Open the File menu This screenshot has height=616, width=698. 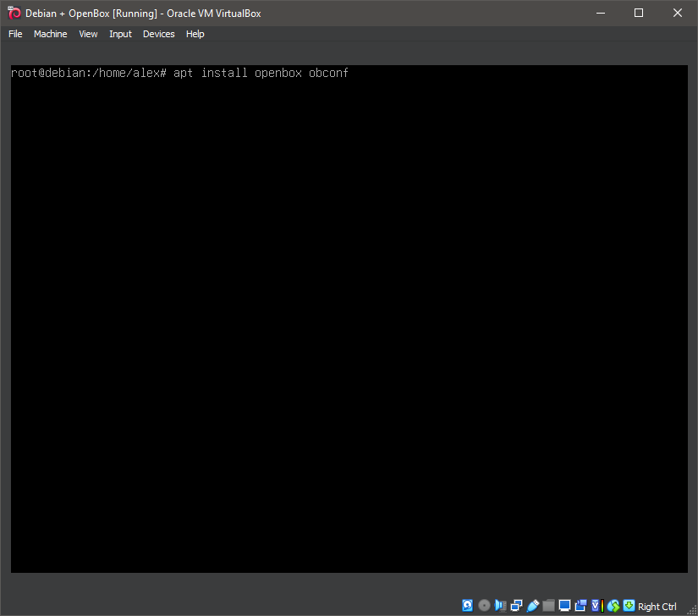(15, 34)
